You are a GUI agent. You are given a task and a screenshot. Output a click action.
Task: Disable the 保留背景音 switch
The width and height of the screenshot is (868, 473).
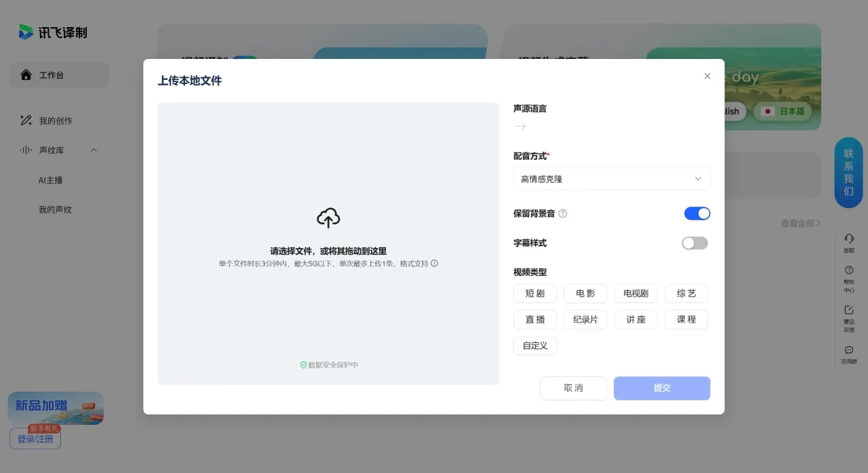[x=697, y=213]
